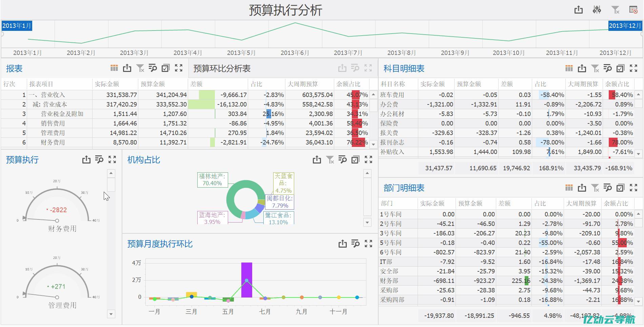
Task: Select 财务费用 row in 报表 grid
Action: click(185, 142)
